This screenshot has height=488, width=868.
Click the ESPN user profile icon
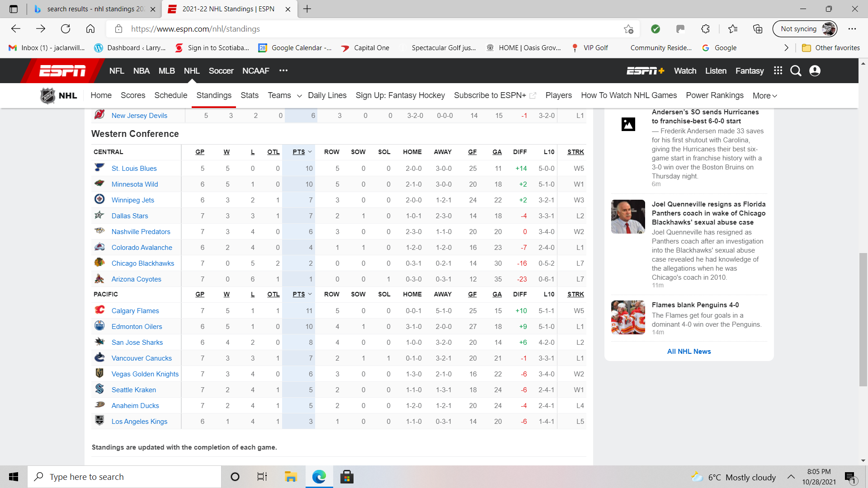[x=815, y=71]
